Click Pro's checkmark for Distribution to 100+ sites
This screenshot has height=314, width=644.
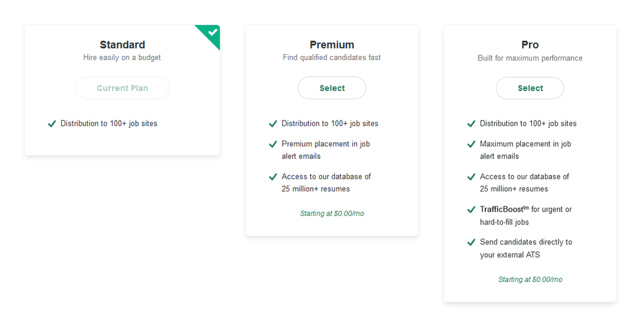(x=471, y=124)
